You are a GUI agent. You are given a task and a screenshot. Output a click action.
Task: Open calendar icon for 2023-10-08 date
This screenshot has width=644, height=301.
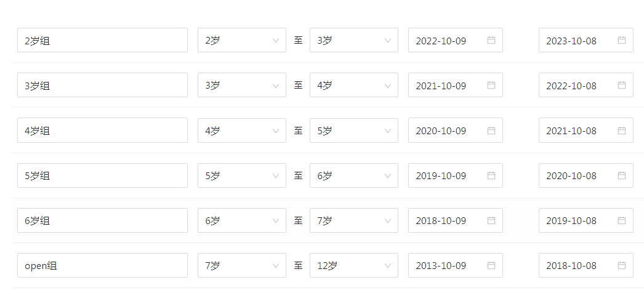point(622,40)
